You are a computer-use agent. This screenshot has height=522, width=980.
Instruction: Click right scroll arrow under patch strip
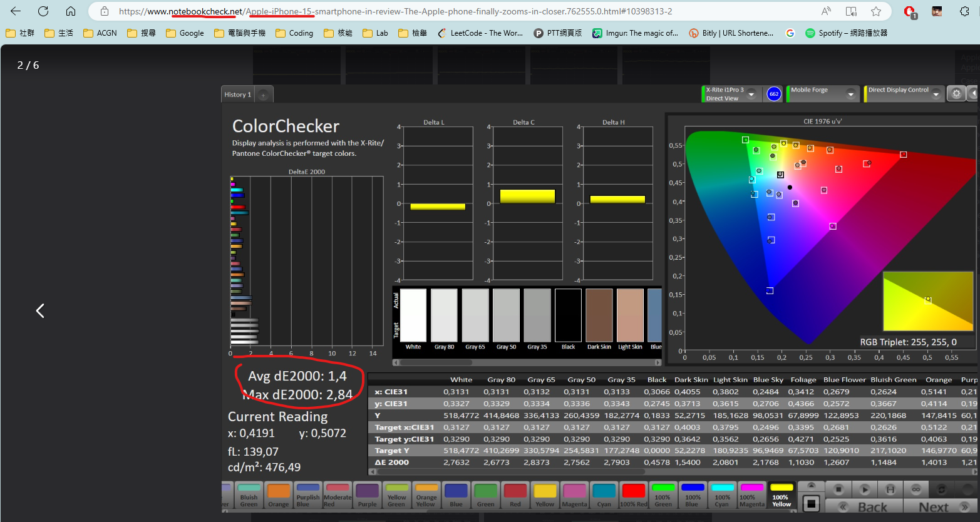[658, 362]
